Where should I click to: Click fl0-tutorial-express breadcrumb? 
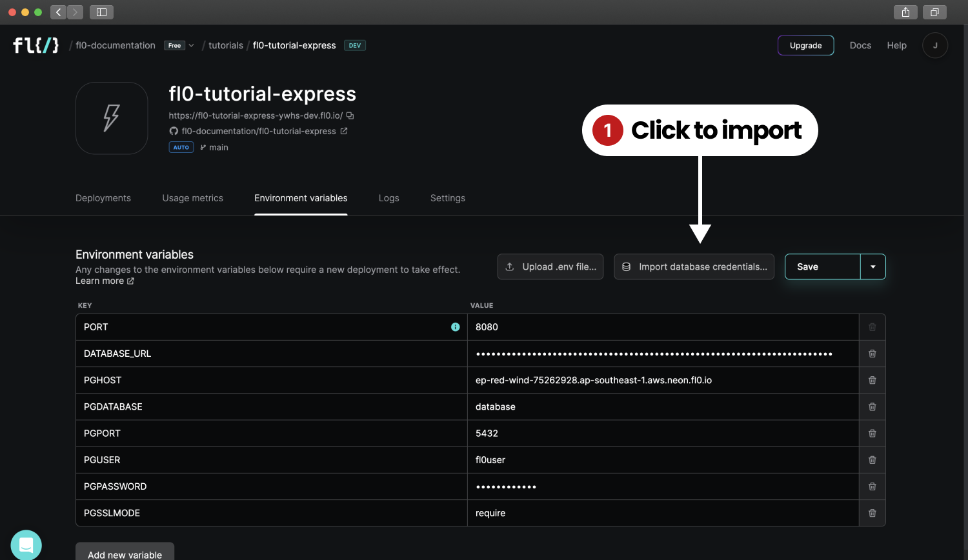[294, 45]
